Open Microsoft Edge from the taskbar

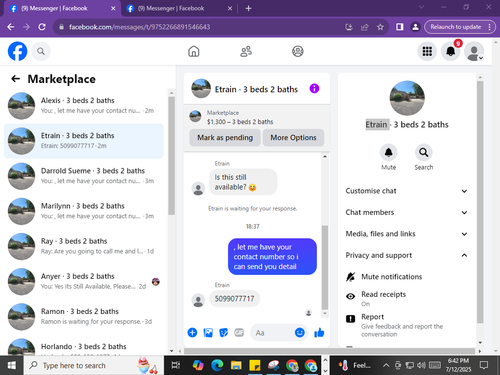coord(217,365)
